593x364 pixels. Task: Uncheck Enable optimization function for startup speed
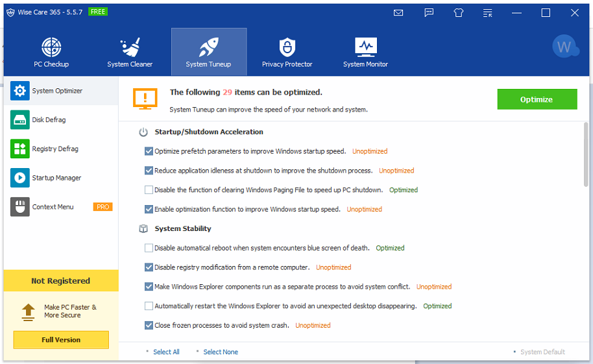tap(149, 209)
